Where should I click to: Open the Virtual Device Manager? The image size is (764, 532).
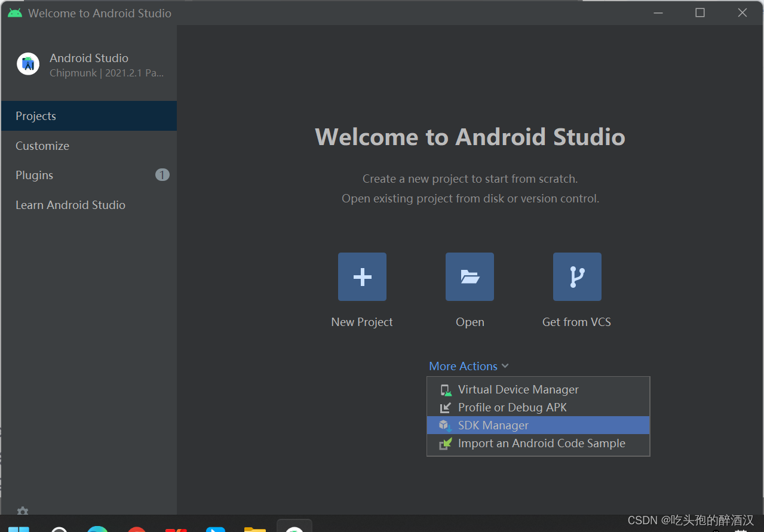point(517,389)
